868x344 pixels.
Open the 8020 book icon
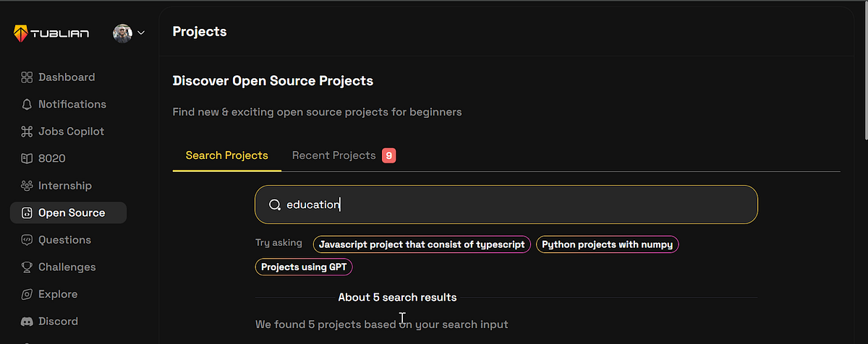click(27, 158)
